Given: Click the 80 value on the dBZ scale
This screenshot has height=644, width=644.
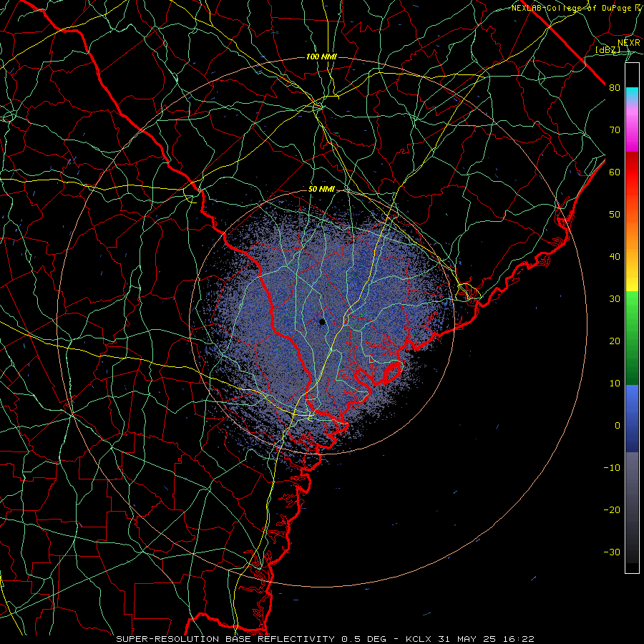Looking at the screenshot, I should click(x=615, y=88).
